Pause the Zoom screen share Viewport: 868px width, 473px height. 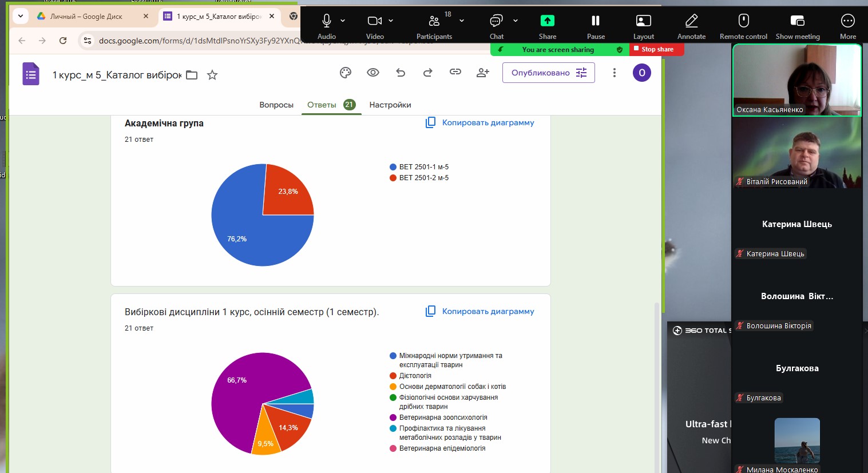(596, 26)
